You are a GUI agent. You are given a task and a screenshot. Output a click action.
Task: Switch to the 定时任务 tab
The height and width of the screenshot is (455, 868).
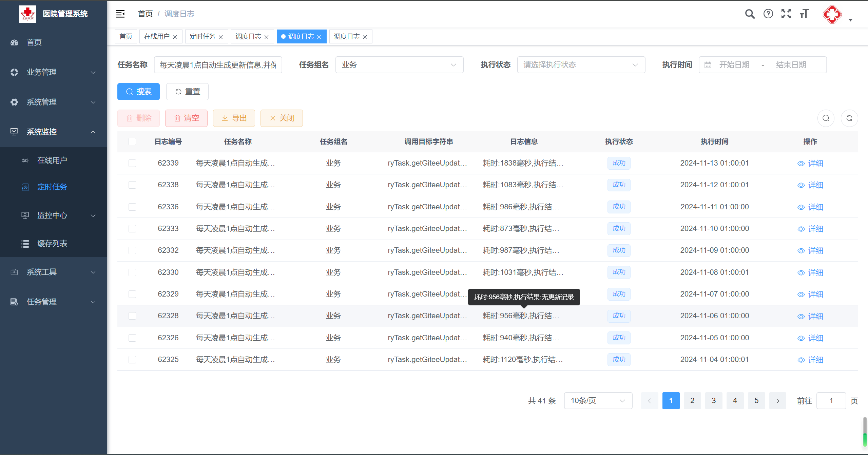[x=202, y=37]
